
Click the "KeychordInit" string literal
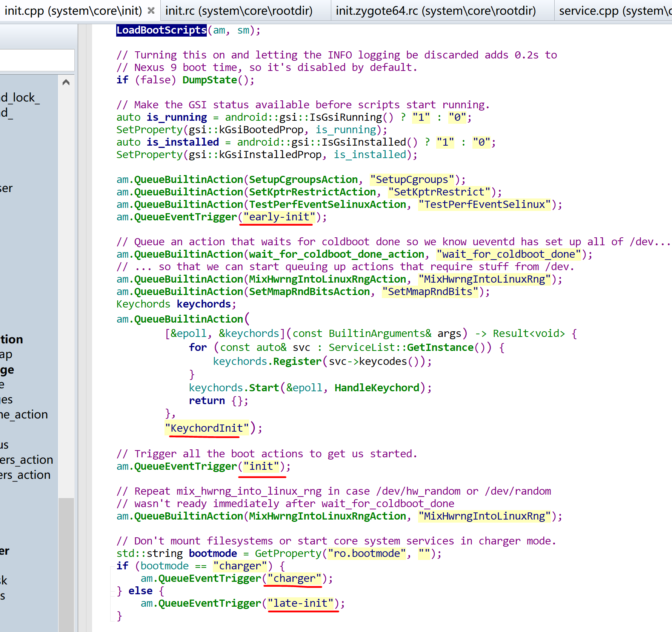[x=207, y=428]
